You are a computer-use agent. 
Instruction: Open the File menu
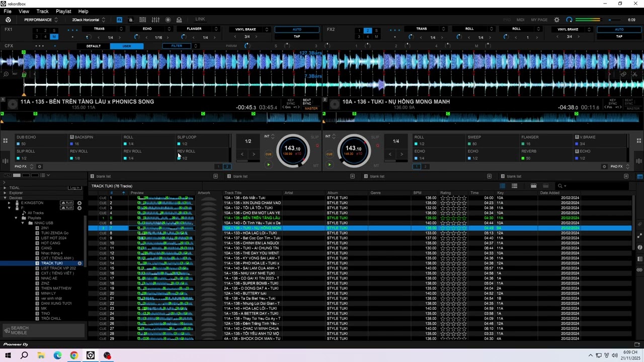[8, 11]
